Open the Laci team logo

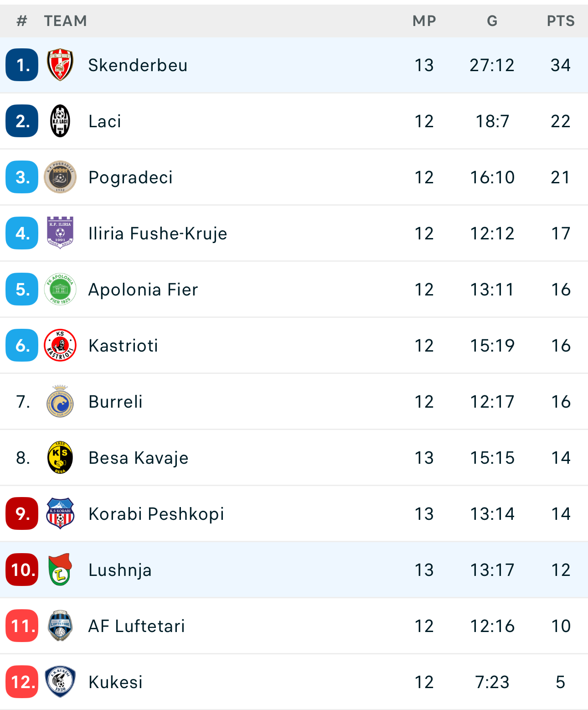(x=60, y=121)
